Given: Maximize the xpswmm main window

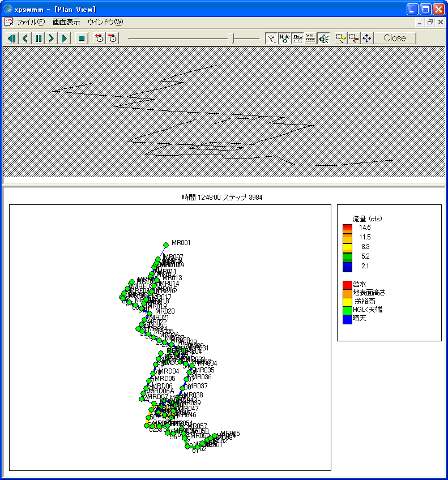Looking at the screenshot, I should 425,9.
